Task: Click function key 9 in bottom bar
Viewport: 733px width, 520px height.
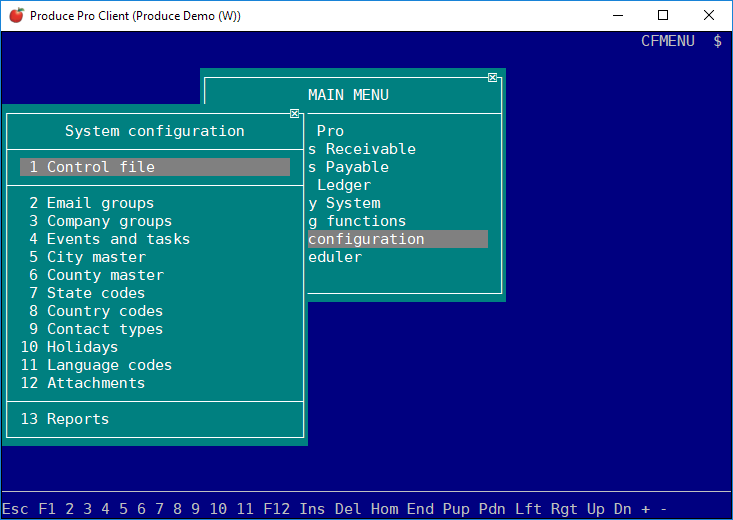Action: click(x=195, y=509)
